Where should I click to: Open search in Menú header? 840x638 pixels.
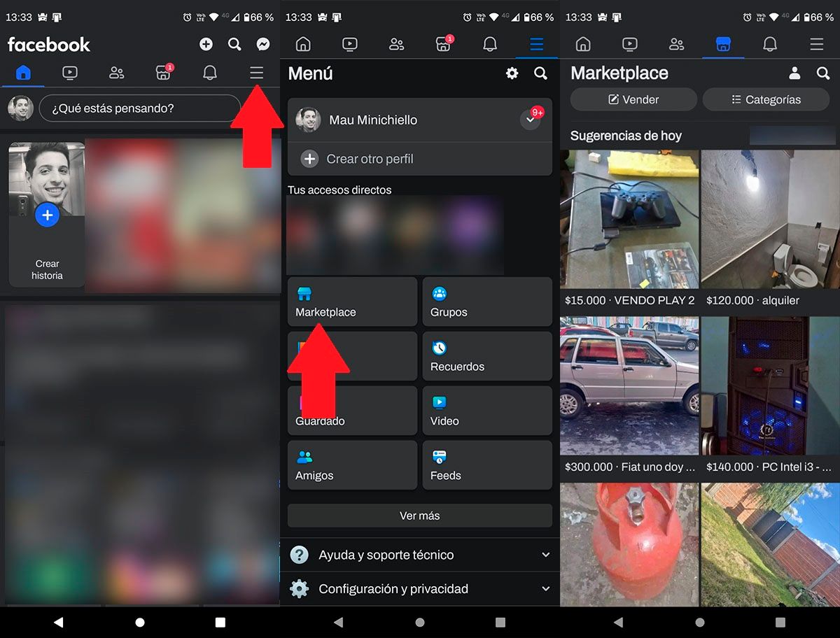540,73
